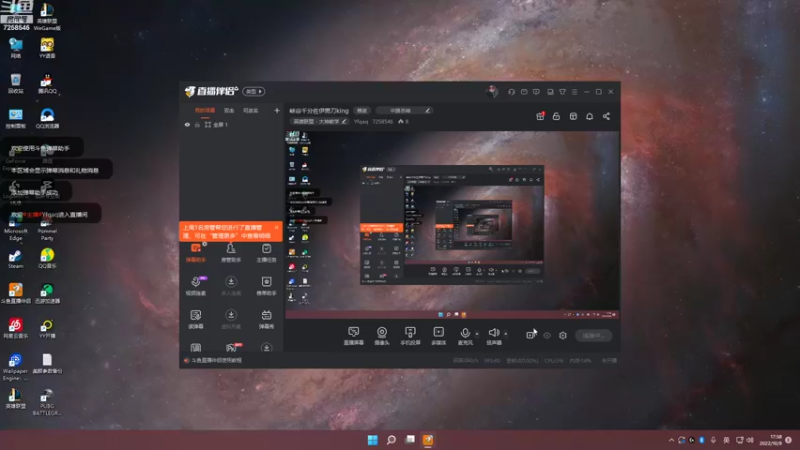Open taskbar search
Viewport: 800px width, 450px height.
(x=391, y=440)
